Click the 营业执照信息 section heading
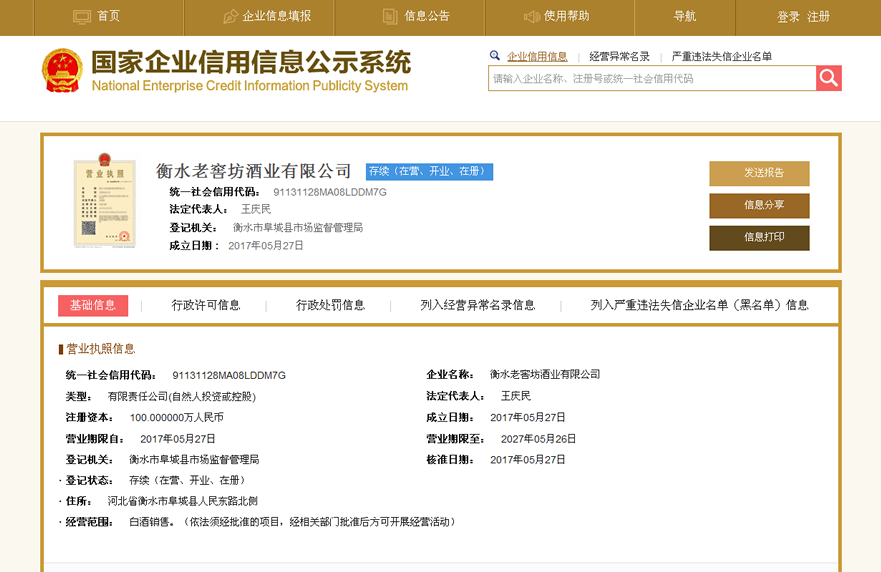The height and width of the screenshot is (572, 881). pos(101,349)
